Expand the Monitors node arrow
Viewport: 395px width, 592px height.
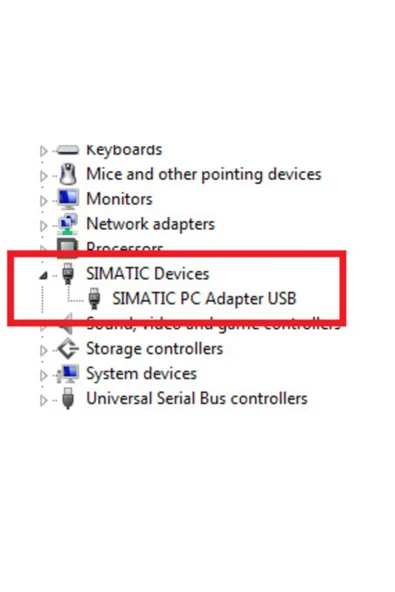[x=43, y=200]
